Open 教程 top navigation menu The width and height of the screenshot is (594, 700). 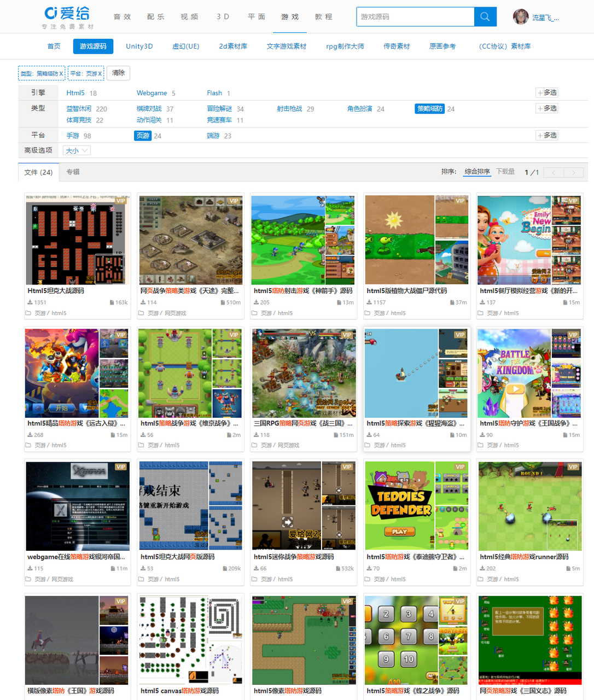coord(324,17)
